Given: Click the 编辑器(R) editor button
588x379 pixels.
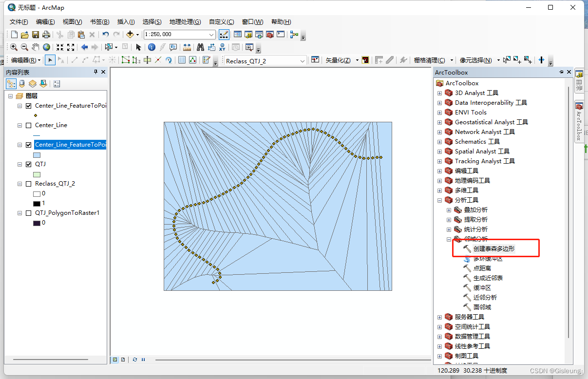Looking at the screenshot, I should (x=25, y=60).
